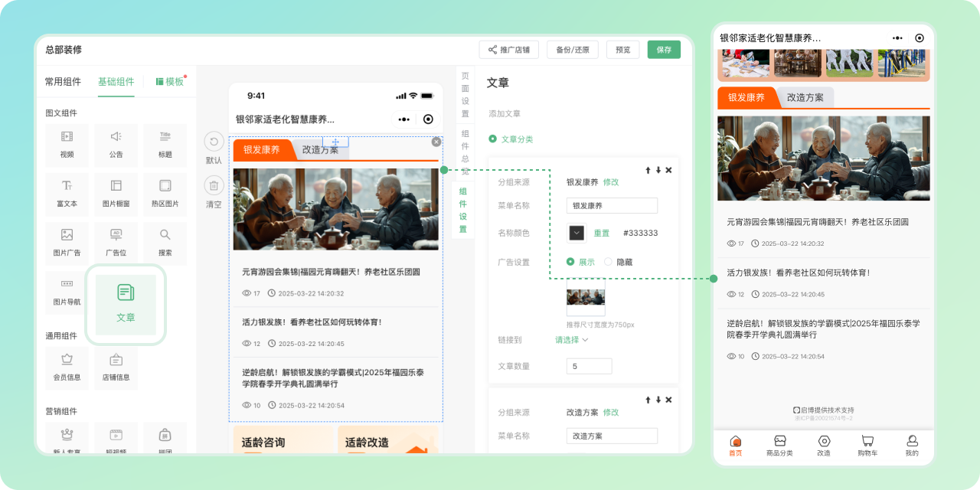Add the 标题 title component
980x490 pixels.
[x=165, y=145]
